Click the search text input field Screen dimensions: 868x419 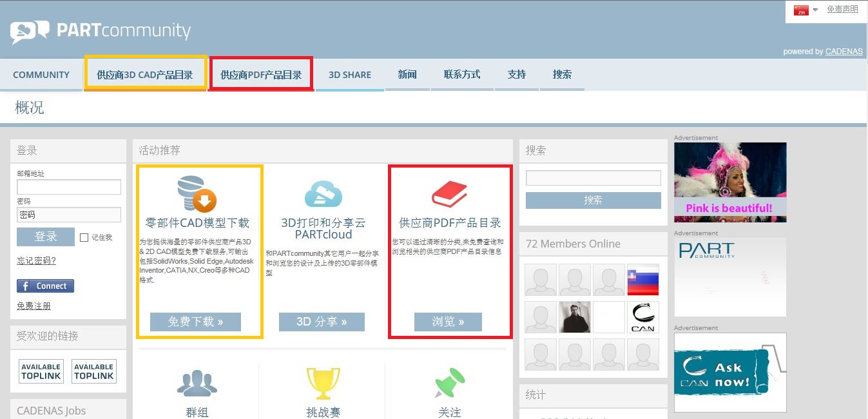click(x=593, y=178)
